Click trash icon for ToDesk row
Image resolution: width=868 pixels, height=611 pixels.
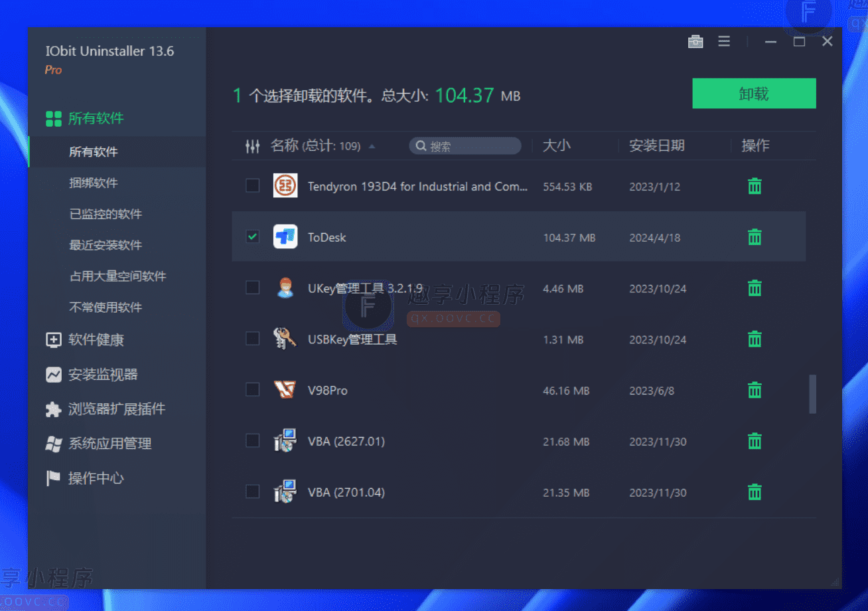coord(755,237)
